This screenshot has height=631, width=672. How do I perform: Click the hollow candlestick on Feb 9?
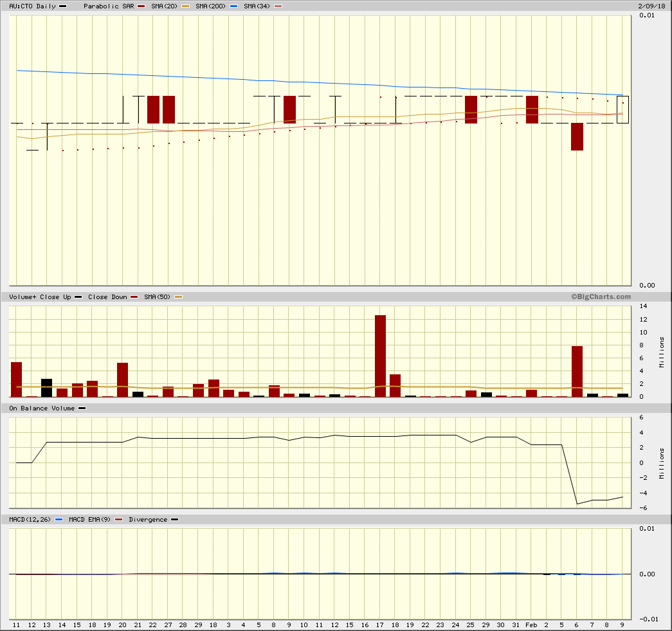point(622,110)
